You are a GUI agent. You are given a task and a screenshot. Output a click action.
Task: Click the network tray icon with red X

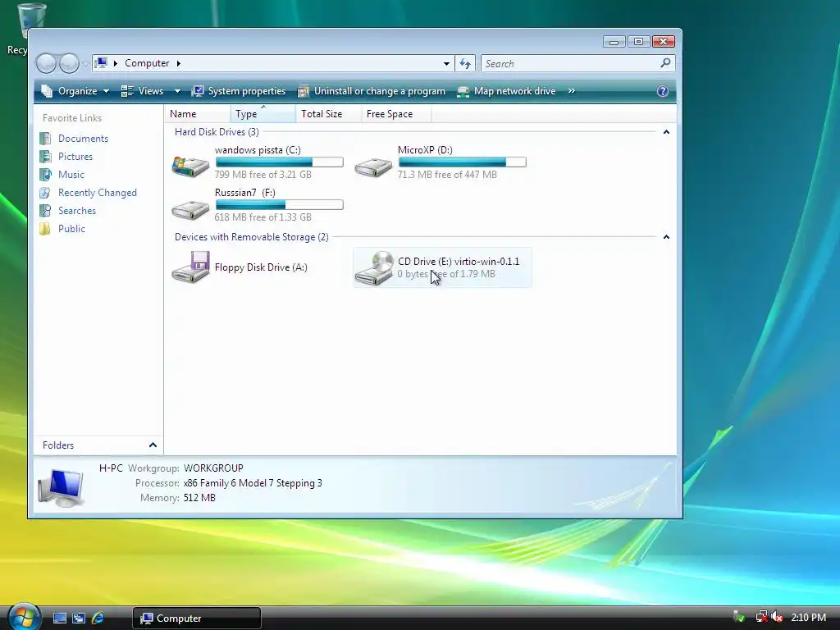tap(761, 618)
